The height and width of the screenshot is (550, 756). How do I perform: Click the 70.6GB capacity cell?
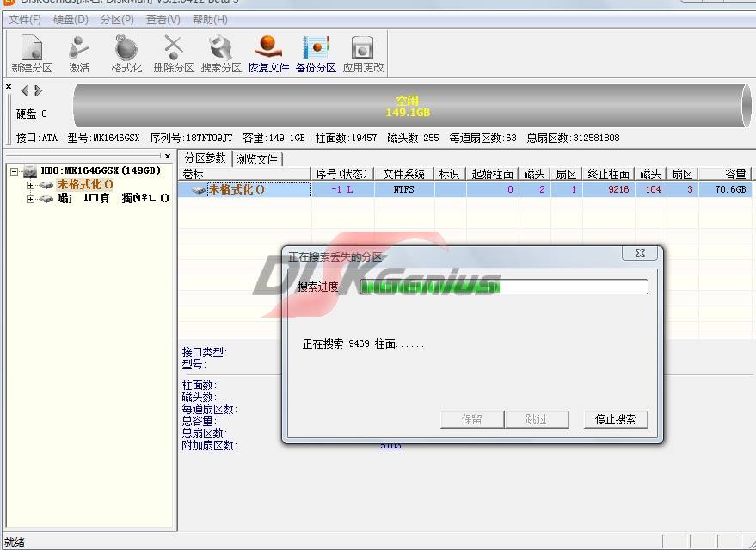pyautogui.click(x=725, y=189)
